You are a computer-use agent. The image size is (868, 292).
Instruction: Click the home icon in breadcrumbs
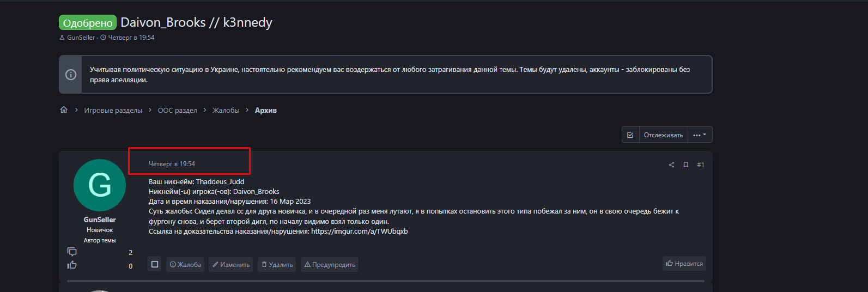(x=64, y=110)
